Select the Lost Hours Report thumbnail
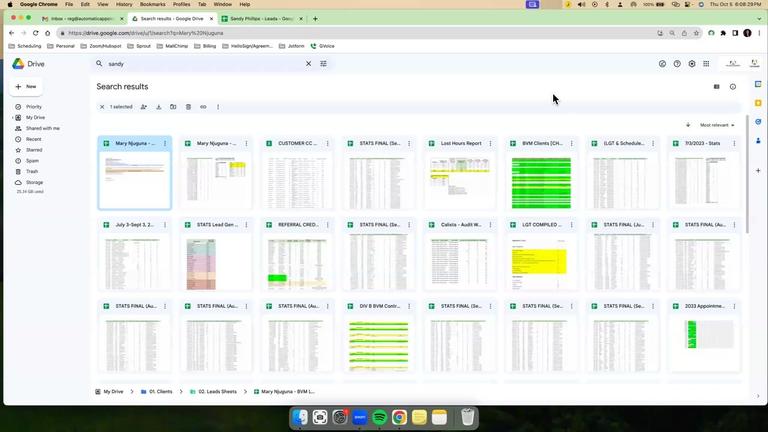Screen dimensions: 768x432 tap(460, 180)
